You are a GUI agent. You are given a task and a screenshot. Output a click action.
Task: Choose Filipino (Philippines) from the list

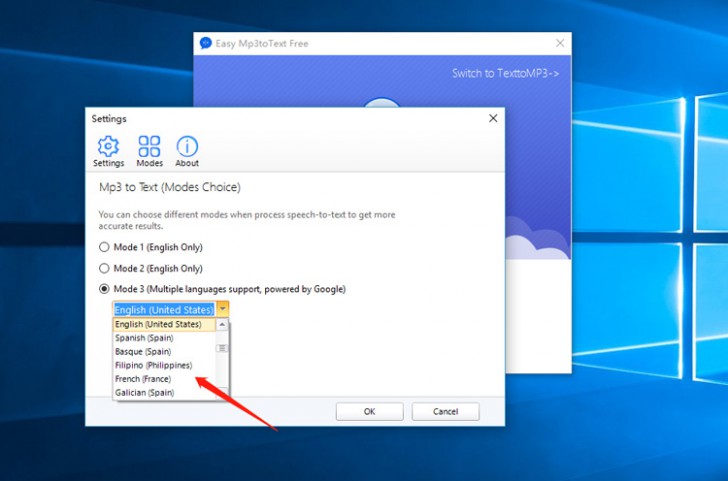(x=164, y=365)
